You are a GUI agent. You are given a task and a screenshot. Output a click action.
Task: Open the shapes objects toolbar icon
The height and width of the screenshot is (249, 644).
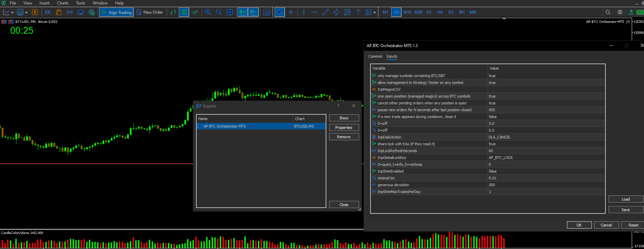pos(368,12)
